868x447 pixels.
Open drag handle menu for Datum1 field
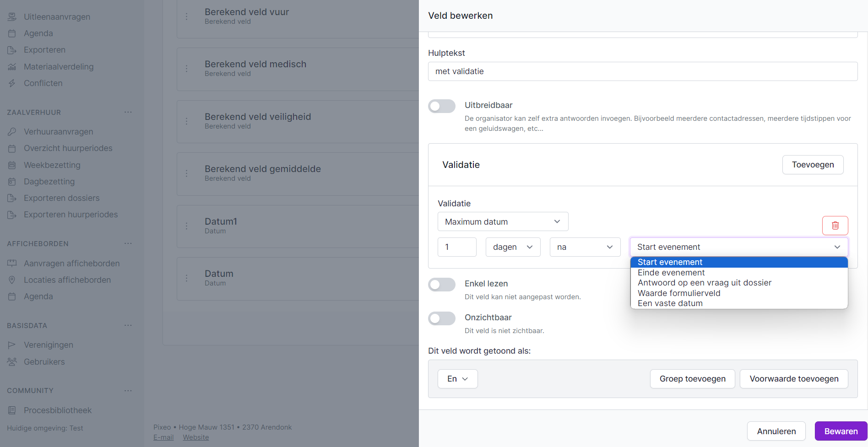tap(186, 226)
